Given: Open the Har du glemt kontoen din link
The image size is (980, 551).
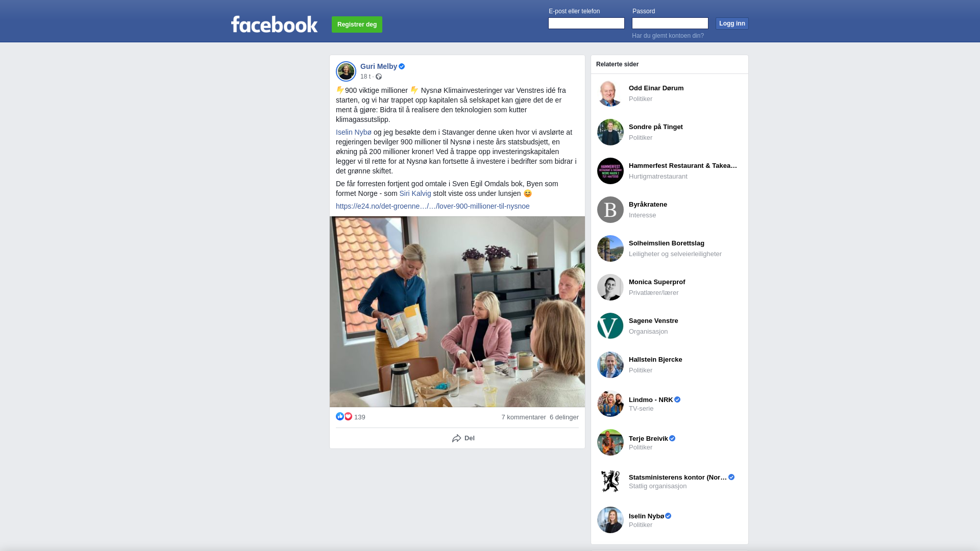Looking at the screenshot, I should tap(668, 36).
